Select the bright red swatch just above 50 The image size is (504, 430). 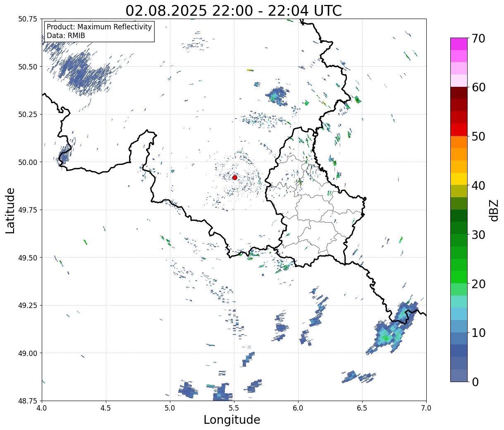tap(459, 130)
